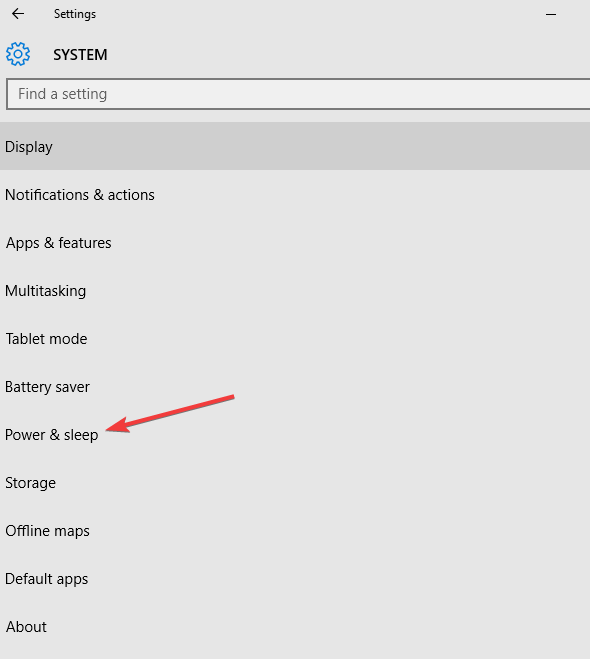
Task: Select Default apps option
Action: point(295,578)
